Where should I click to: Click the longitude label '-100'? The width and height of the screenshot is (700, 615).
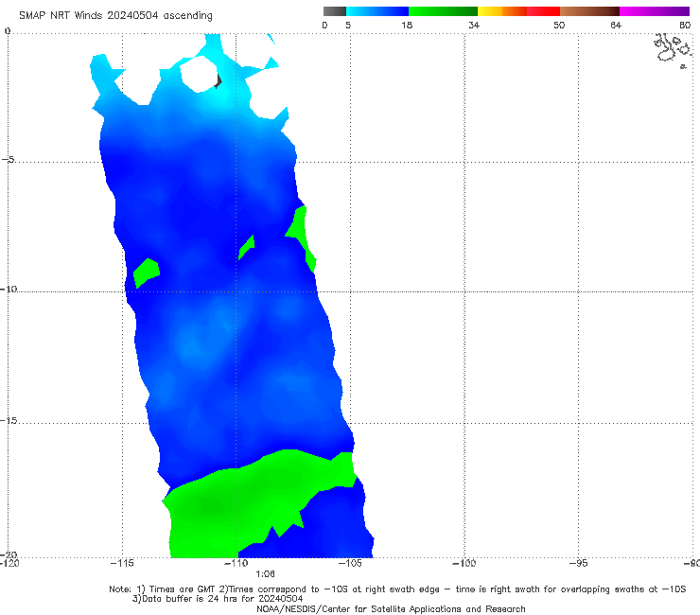point(464,563)
